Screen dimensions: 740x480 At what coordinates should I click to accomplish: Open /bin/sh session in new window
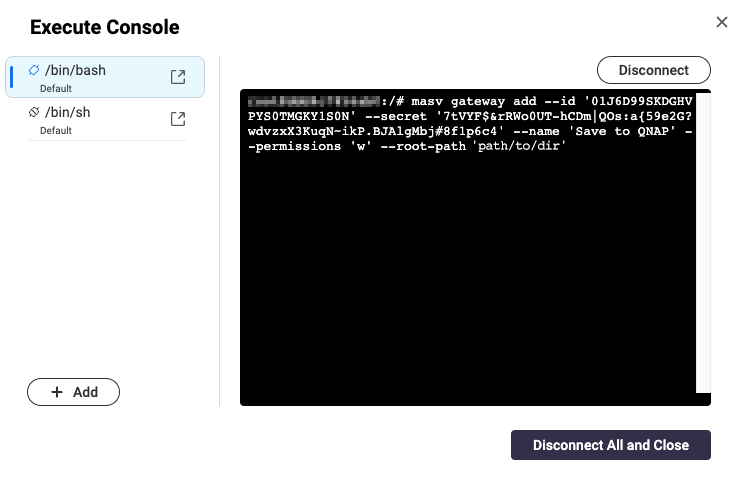(x=178, y=119)
